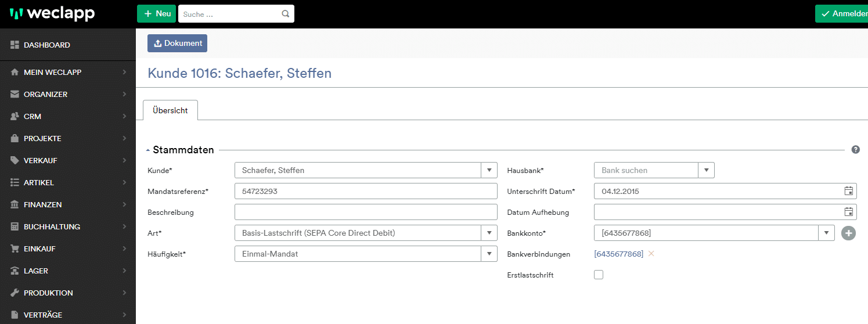This screenshot has width=868, height=324.
Task: Open the Kunde dropdown arrow
Action: pyautogui.click(x=489, y=170)
